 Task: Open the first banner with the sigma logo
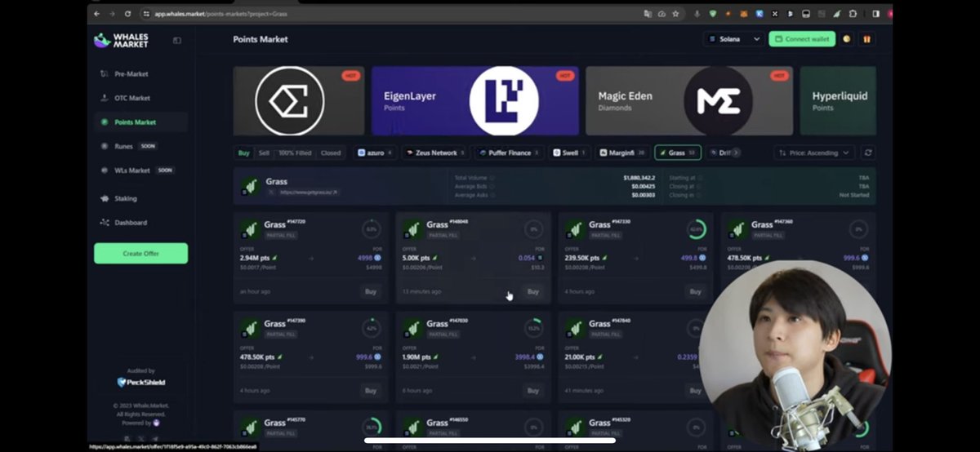[x=299, y=101]
